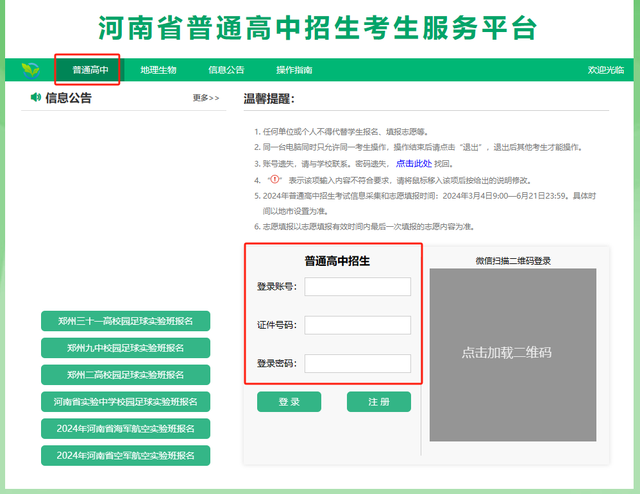Screen dimensions: 640x494
Task: Click the green leaf logo in navigation bar
Action: pos(31,70)
